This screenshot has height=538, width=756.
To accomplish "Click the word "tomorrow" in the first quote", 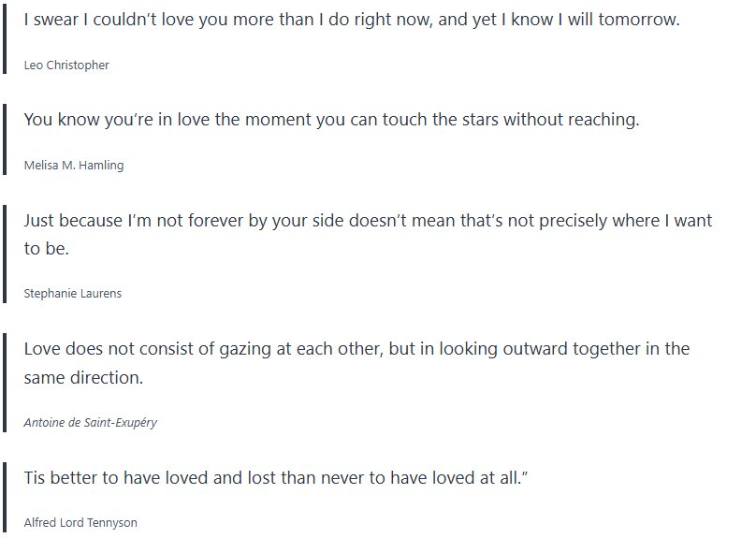I will point(640,20).
